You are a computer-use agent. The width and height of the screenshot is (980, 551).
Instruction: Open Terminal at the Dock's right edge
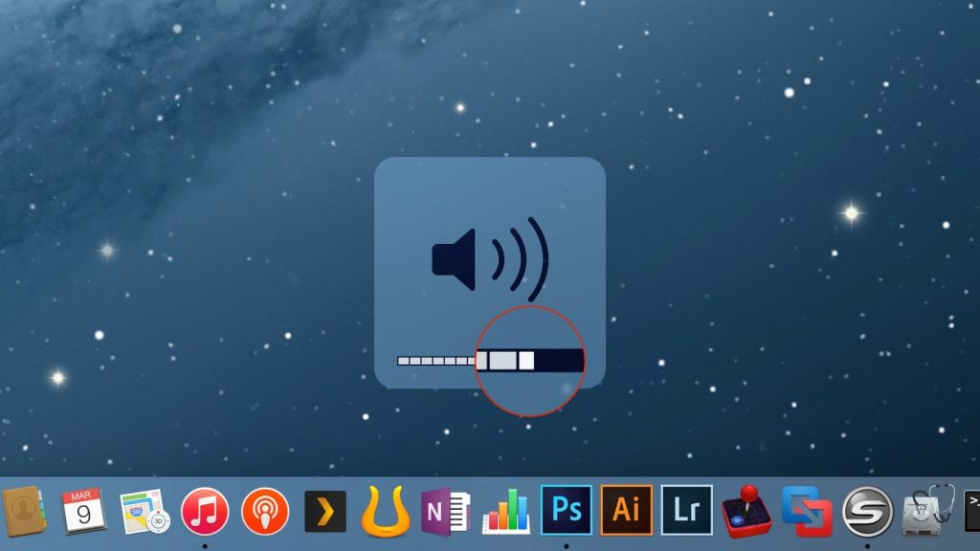coord(971,510)
